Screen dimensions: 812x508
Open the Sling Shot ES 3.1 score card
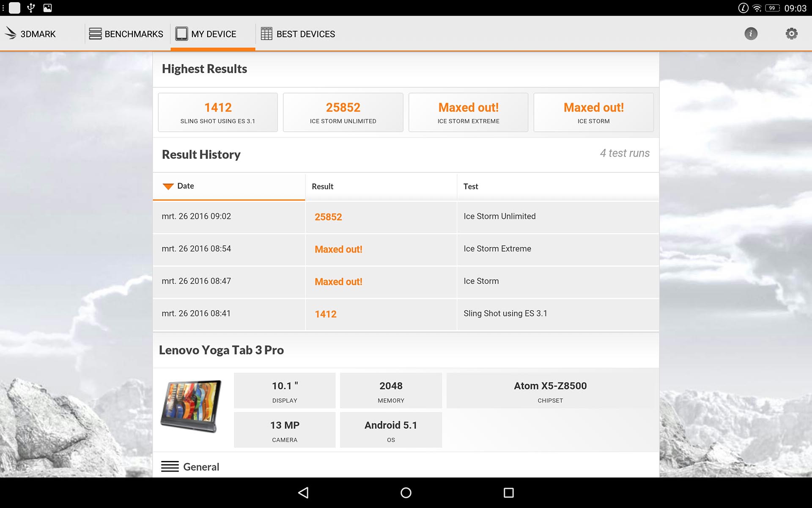point(218,113)
